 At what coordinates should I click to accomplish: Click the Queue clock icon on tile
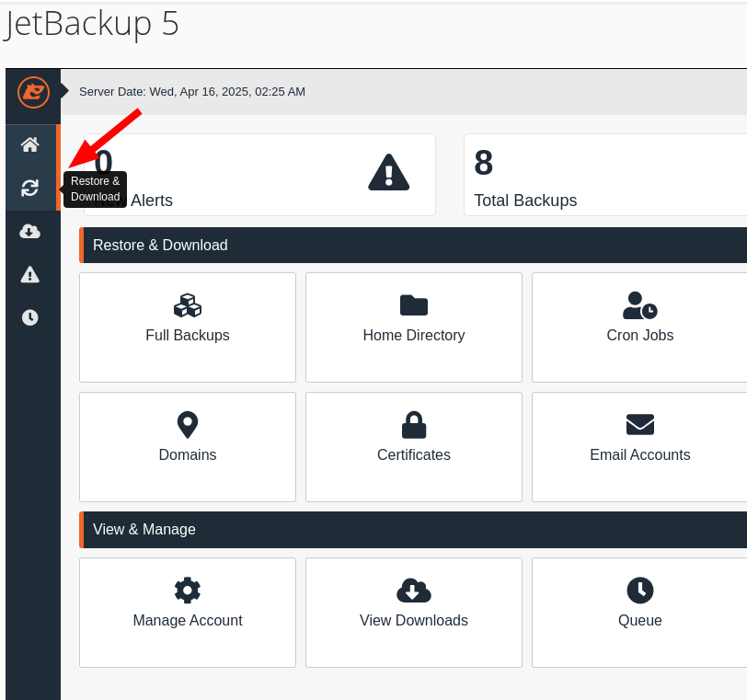pyautogui.click(x=639, y=591)
